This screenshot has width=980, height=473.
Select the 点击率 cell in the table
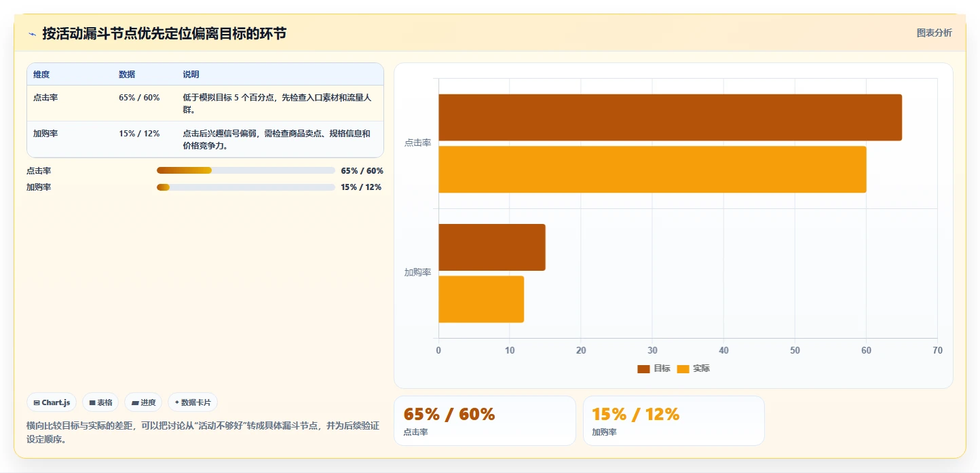click(45, 98)
